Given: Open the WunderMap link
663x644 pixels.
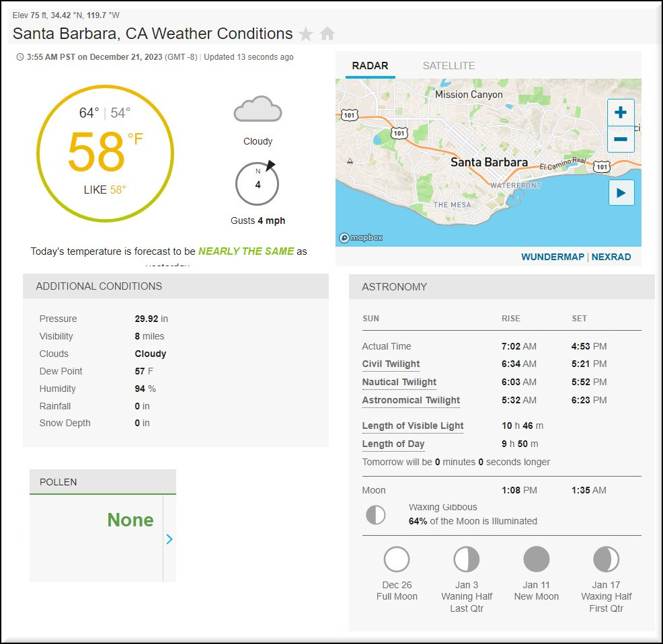Looking at the screenshot, I should click(x=553, y=257).
